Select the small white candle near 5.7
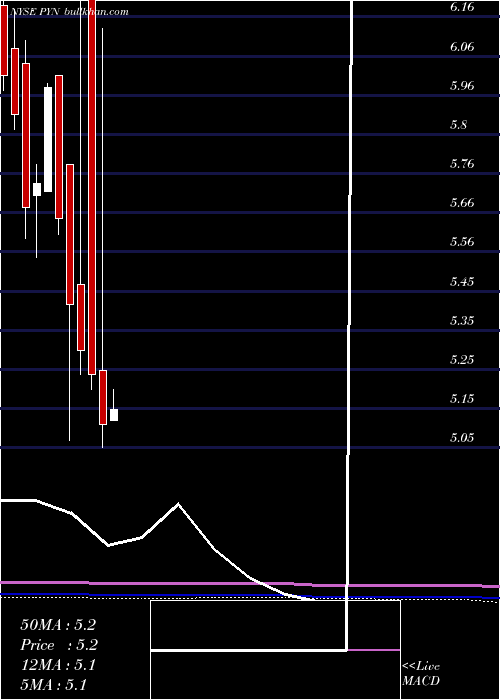The height and width of the screenshot is (700, 500). (37, 189)
